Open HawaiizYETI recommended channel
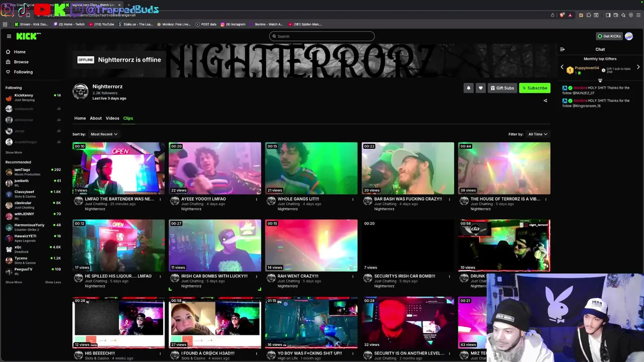644x362 pixels. tap(33, 237)
